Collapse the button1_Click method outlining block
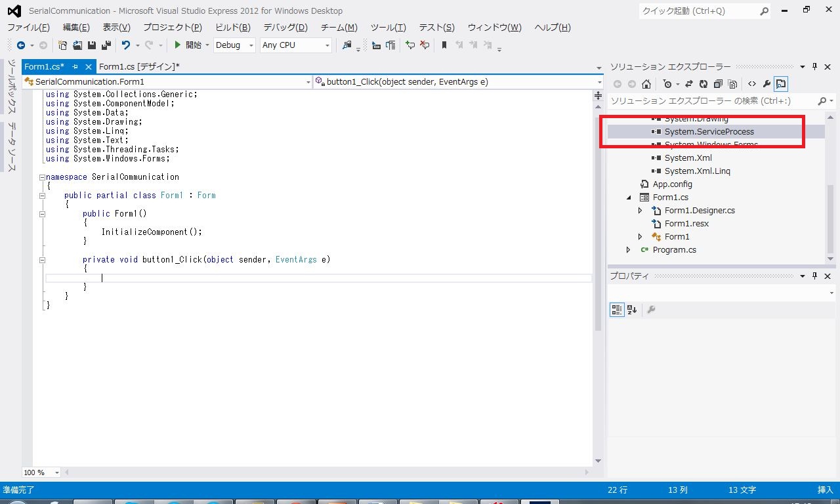The height and width of the screenshot is (504, 840). pyautogui.click(x=42, y=260)
